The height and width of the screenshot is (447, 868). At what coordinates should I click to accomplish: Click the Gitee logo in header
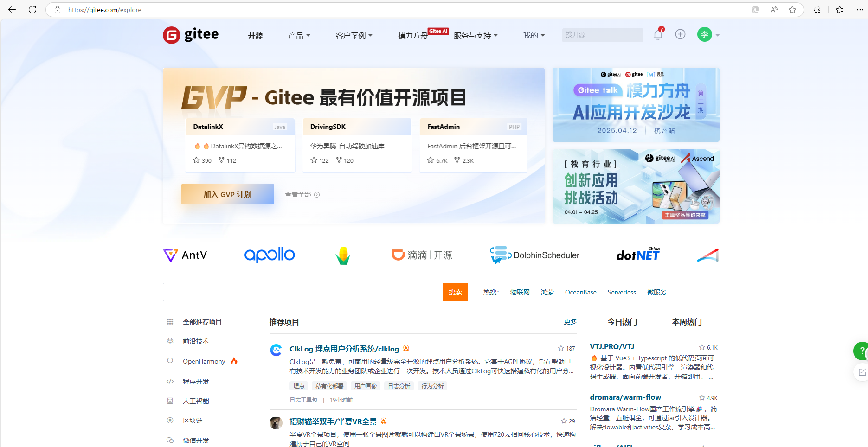click(191, 35)
